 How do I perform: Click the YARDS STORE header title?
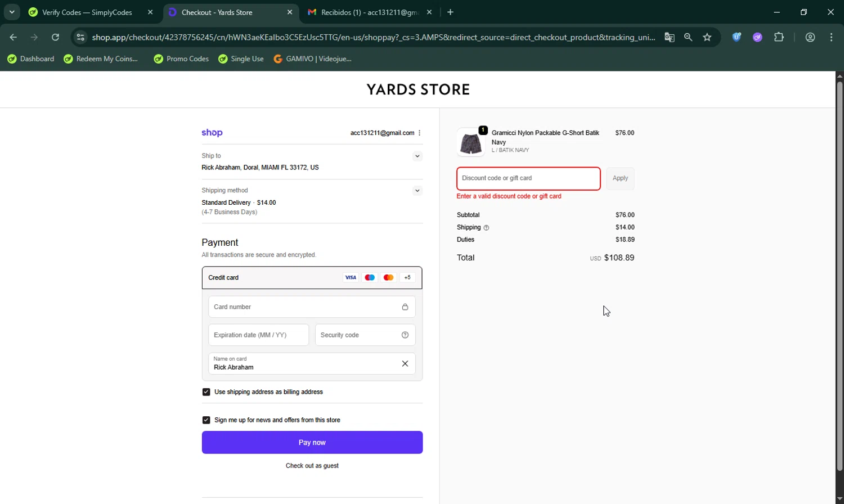click(x=418, y=89)
